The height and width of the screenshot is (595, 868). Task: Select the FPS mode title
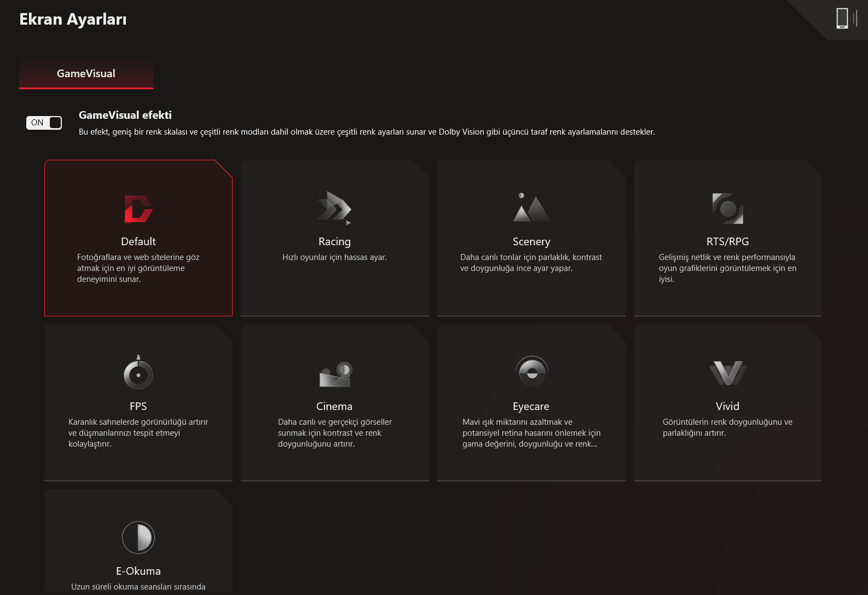[138, 406]
